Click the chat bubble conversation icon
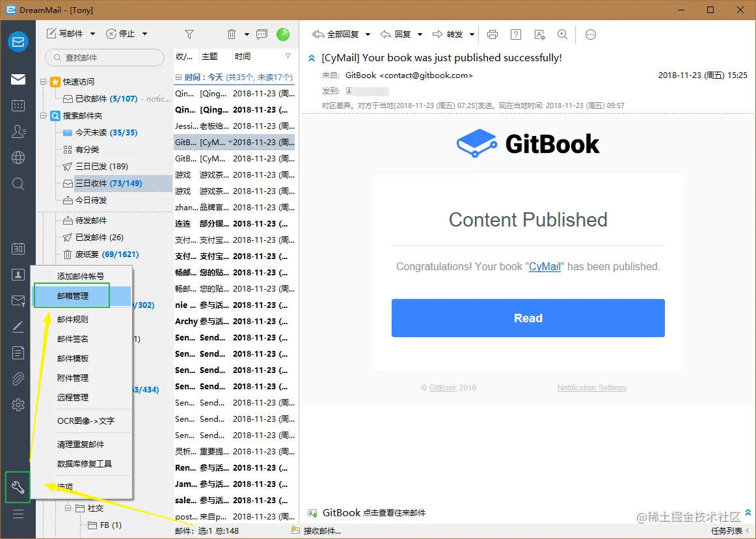This screenshot has height=539, width=756. (x=262, y=35)
